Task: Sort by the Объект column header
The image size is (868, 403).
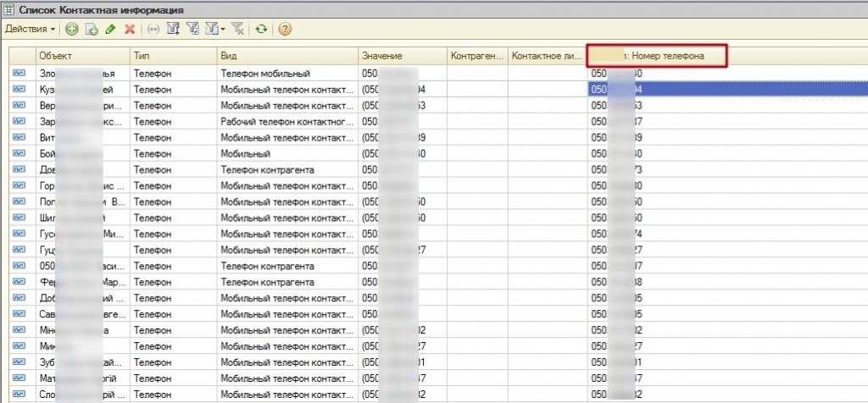Action: click(x=81, y=56)
